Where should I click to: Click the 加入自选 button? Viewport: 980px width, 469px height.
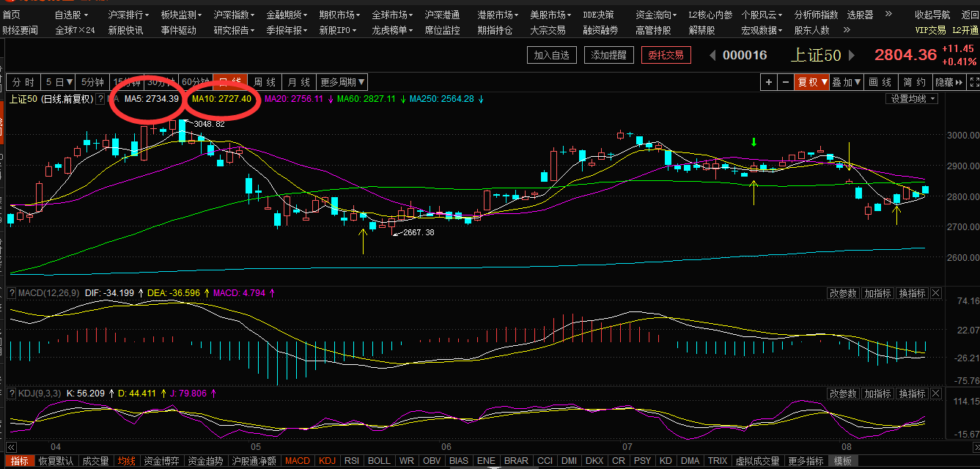552,55
